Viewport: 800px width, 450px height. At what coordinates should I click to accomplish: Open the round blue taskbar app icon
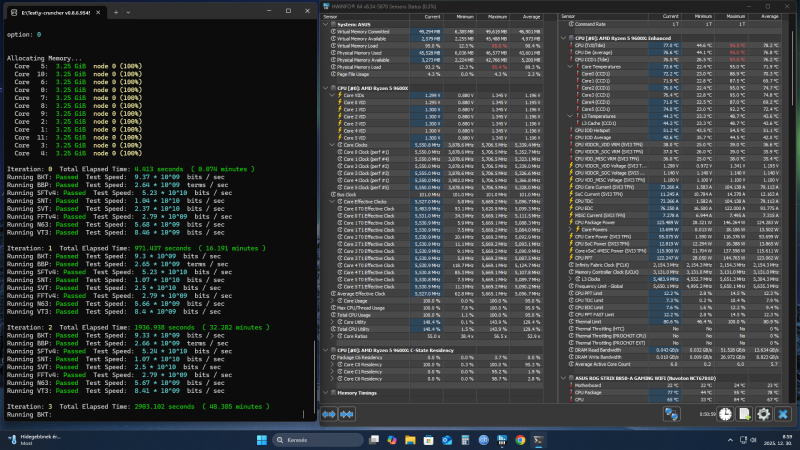484,440
